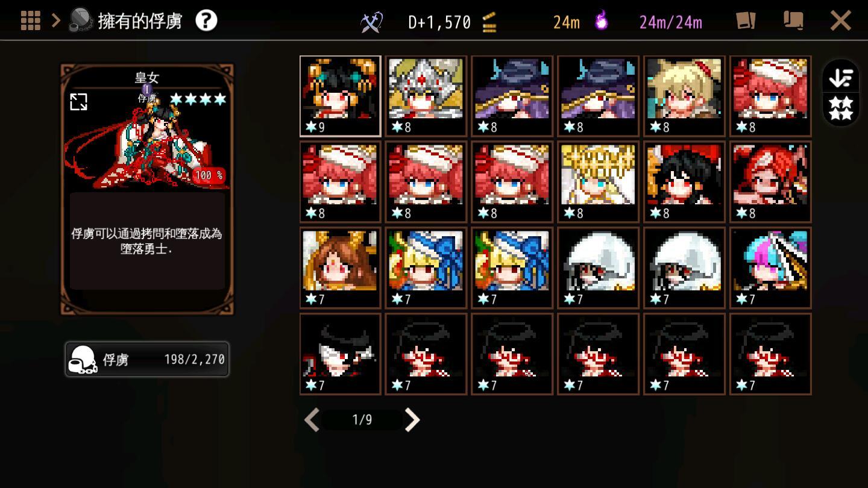This screenshot has height=488, width=868.
Task: Select the silver-haired 8-star captive
Action: [x=426, y=96]
